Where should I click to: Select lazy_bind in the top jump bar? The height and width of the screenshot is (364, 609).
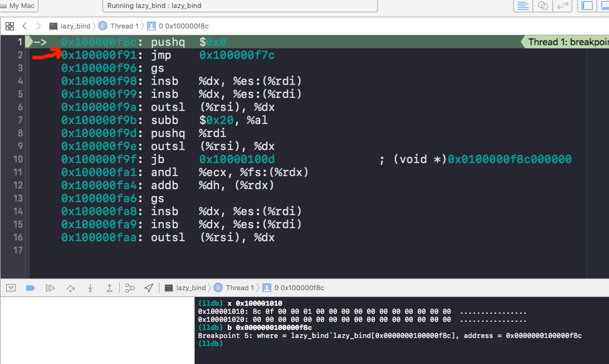[x=70, y=26]
